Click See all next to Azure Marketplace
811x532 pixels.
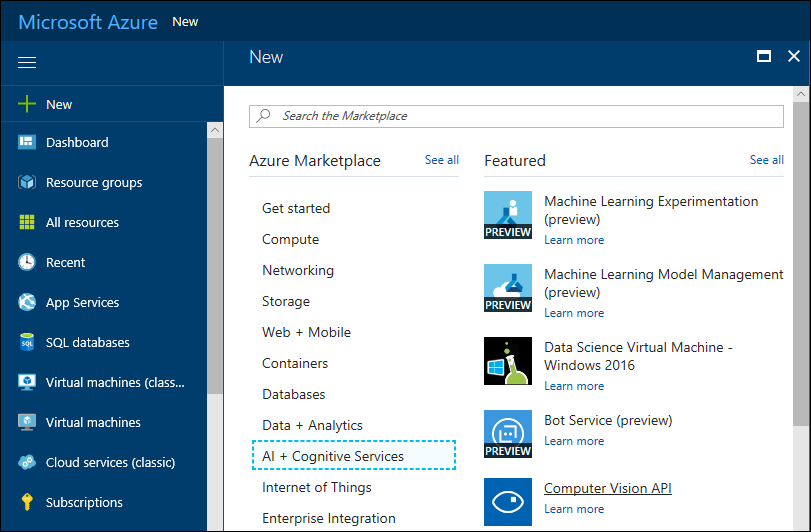[442, 160]
